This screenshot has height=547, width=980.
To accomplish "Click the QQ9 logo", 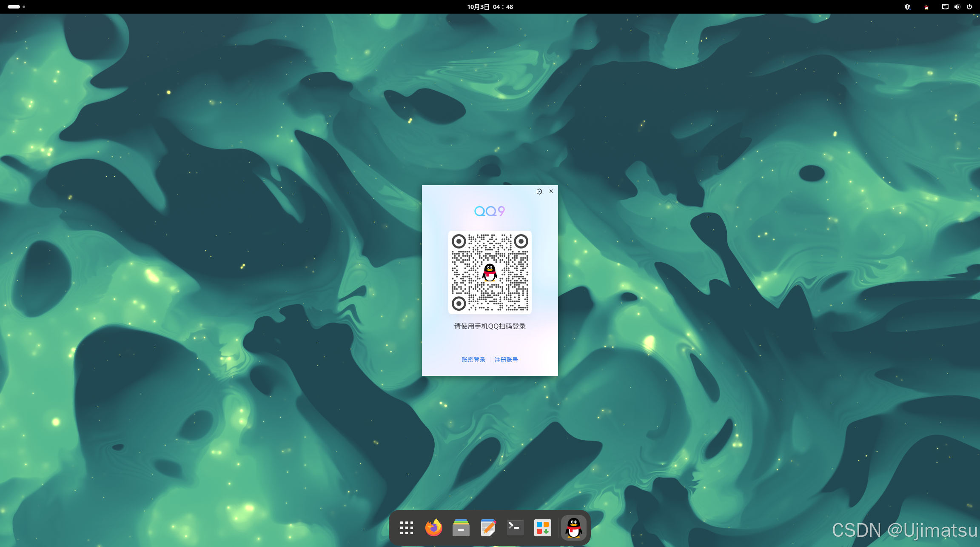I will point(490,211).
